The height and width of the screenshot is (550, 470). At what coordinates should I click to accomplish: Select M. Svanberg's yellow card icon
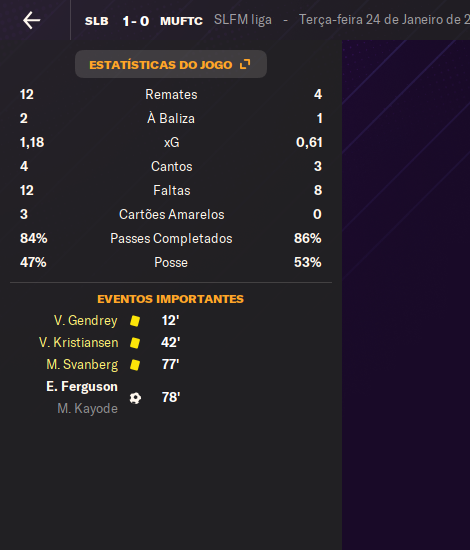tap(135, 365)
